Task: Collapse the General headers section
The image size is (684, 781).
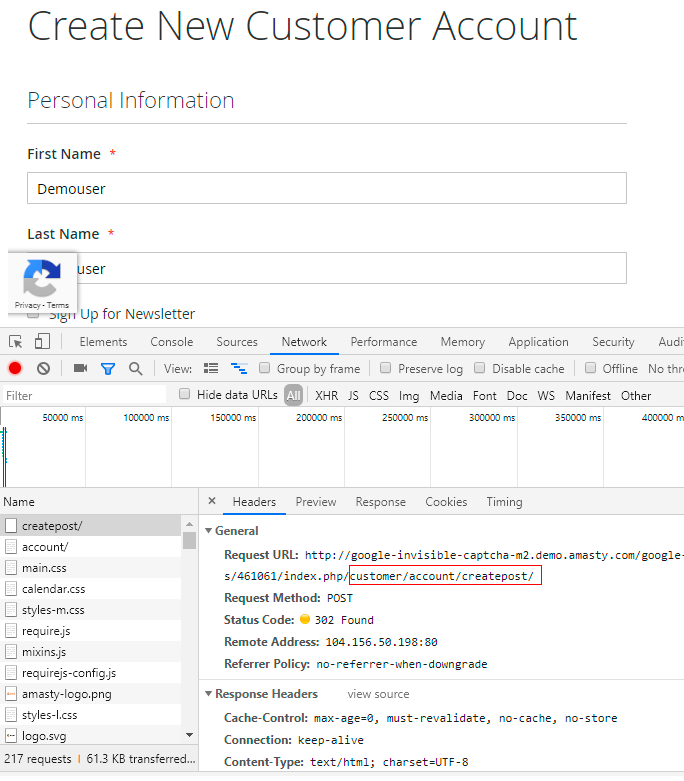Action: (x=209, y=531)
